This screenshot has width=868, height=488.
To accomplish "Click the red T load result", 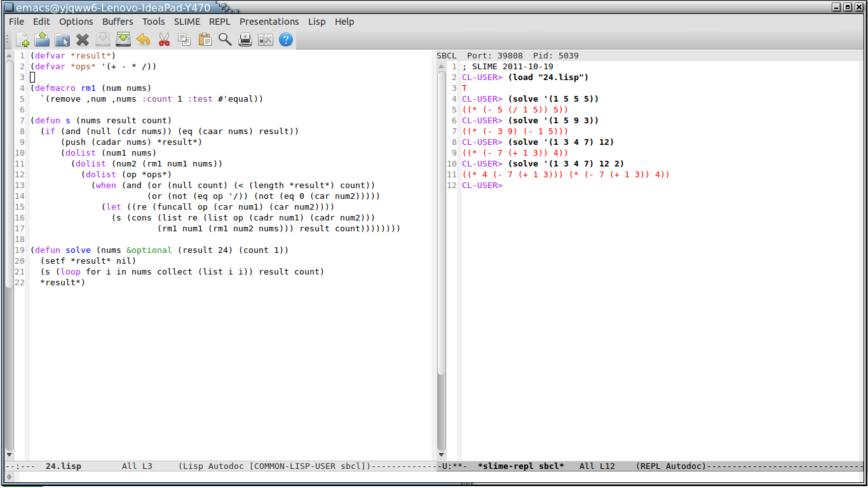I will [465, 88].
